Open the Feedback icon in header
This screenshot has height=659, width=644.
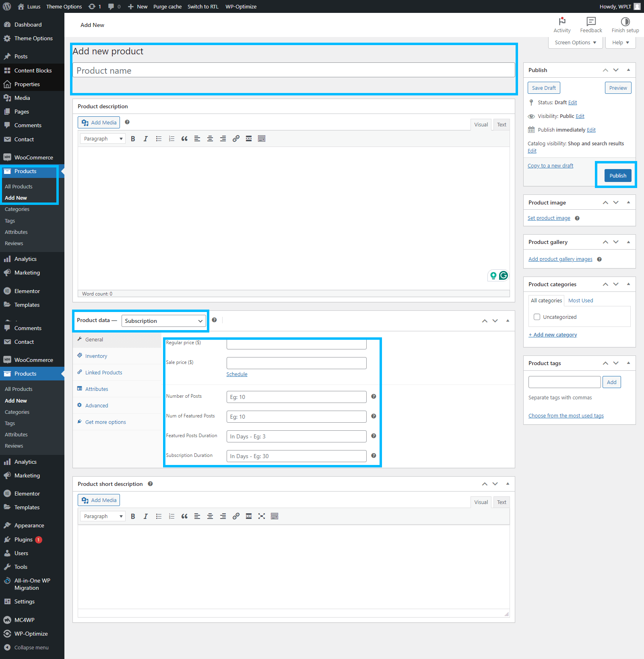(x=591, y=22)
